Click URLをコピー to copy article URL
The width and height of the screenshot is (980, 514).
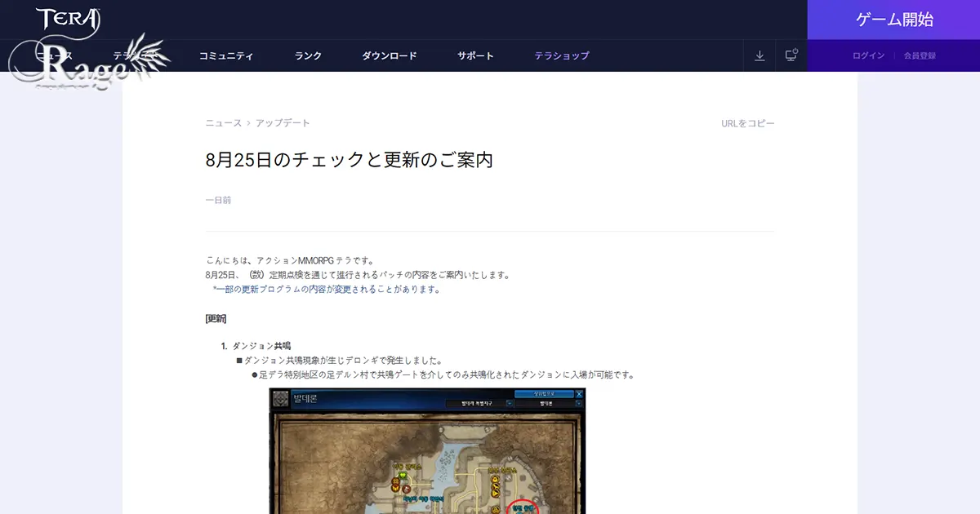746,122
